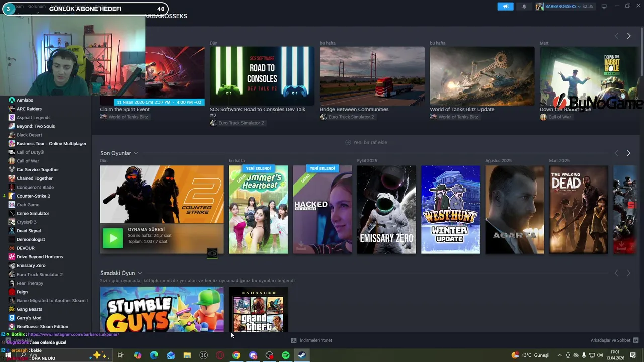Select Black Desert in the library list
Screen dimensions: 644x362
[29, 135]
